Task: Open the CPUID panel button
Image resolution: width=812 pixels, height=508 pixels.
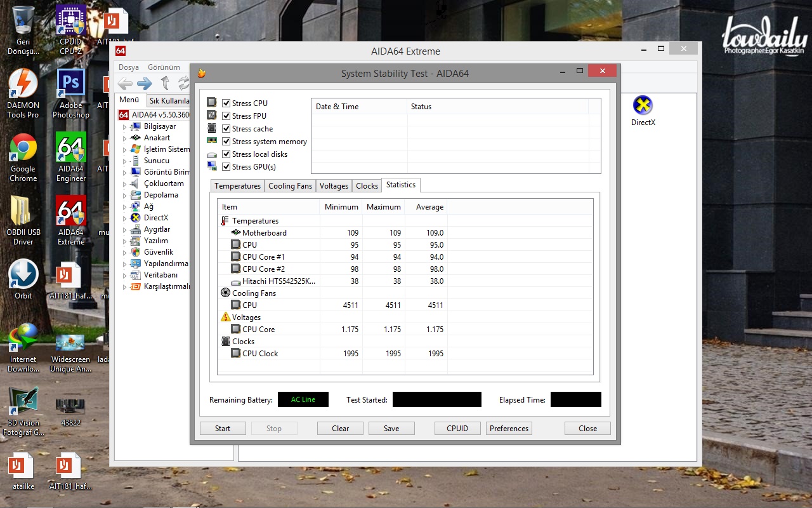Action: pos(457,429)
